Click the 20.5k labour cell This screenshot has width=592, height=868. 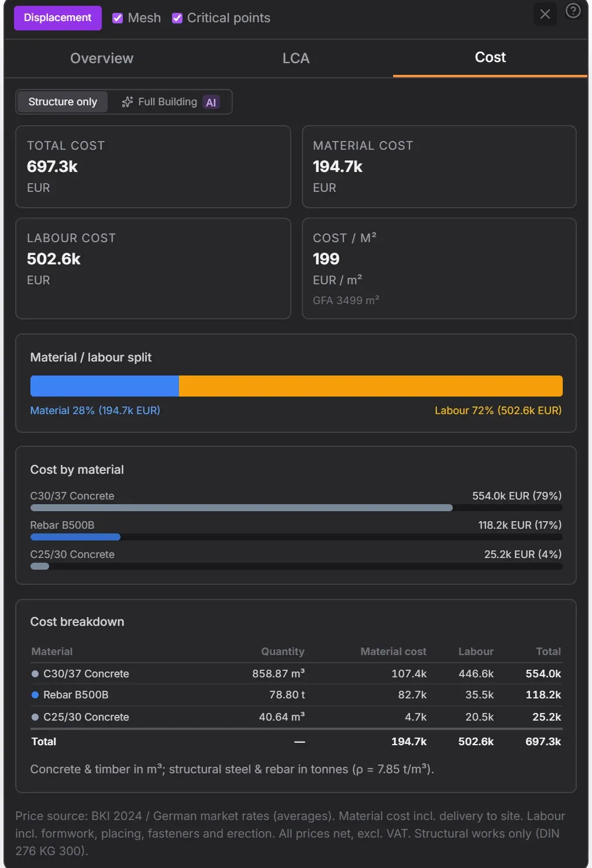pos(480,717)
